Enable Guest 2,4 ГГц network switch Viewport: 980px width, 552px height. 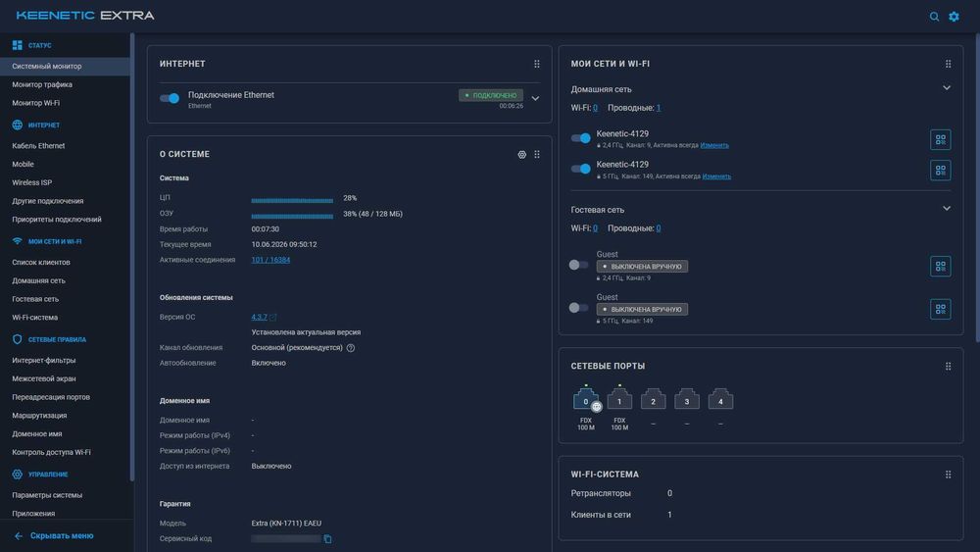(579, 265)
